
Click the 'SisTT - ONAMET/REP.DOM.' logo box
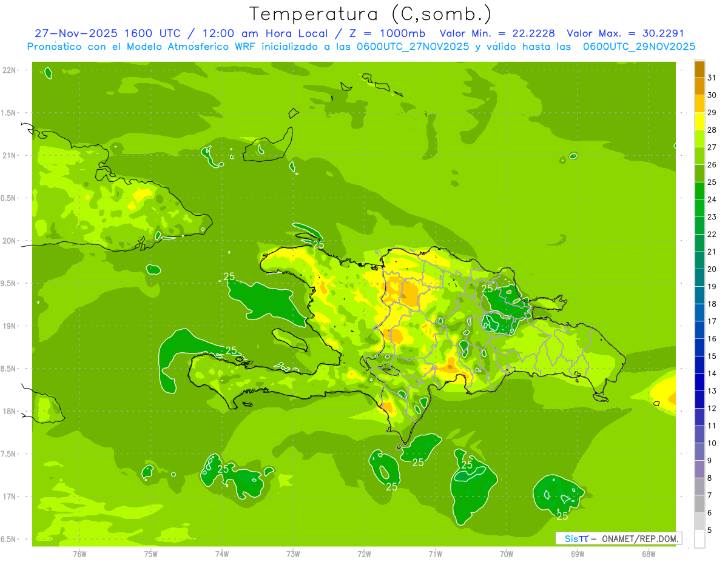tap(618, 538)
